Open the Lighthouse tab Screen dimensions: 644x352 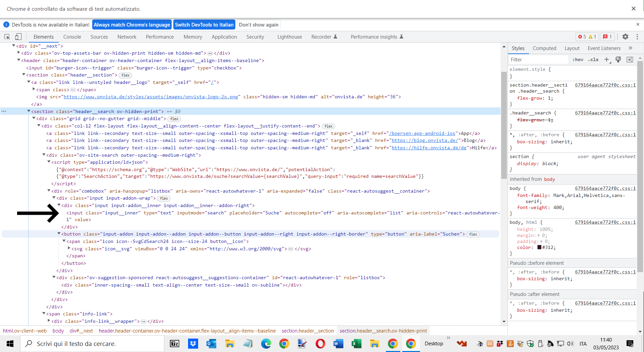click(290, 37)
